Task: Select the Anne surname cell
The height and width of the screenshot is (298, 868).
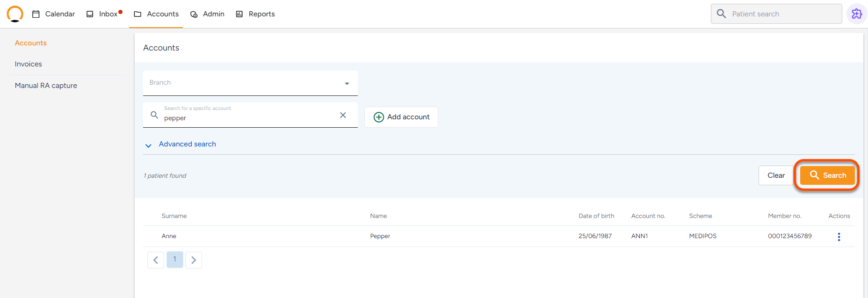Action: pos(169,236)
